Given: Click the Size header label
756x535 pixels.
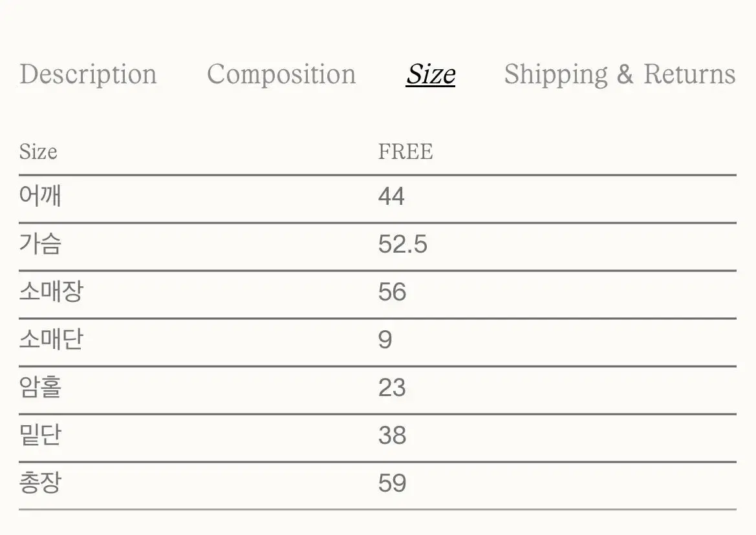Looking at the screenshot, I should pos(38,152).
